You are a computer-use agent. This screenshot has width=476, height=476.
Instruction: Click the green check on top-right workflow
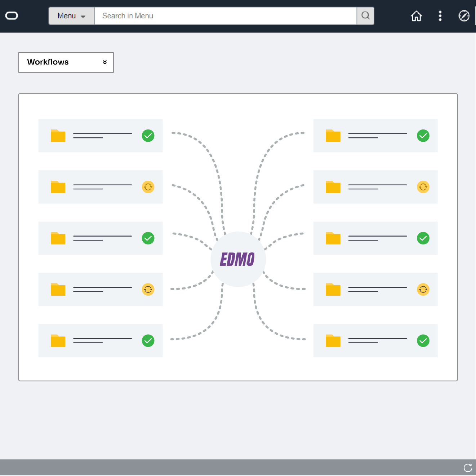pyautogui.click(x=423, y=136)
